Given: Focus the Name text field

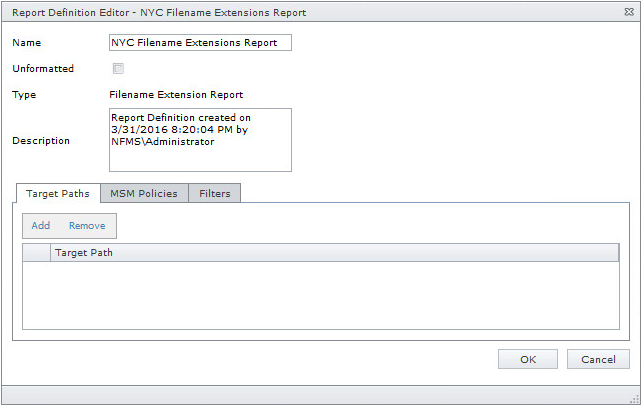Looking at the screenshot, I should [x=199, y=43].
